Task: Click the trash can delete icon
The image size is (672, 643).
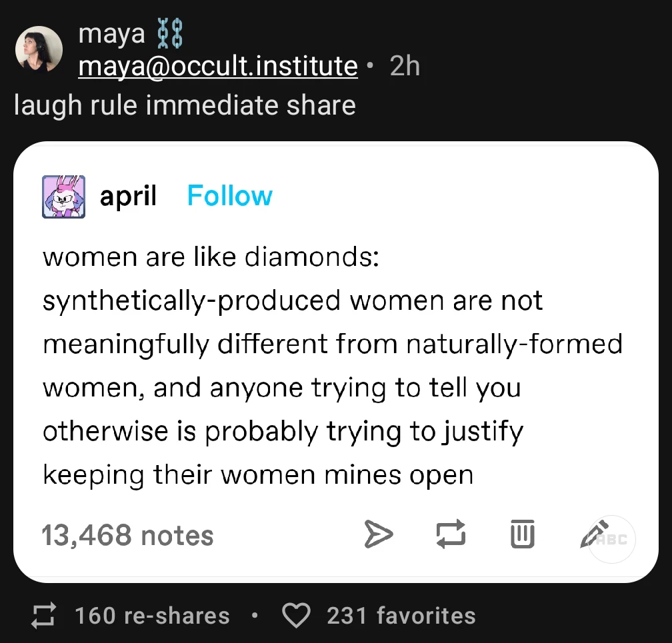Action: (x=523, y=534)
